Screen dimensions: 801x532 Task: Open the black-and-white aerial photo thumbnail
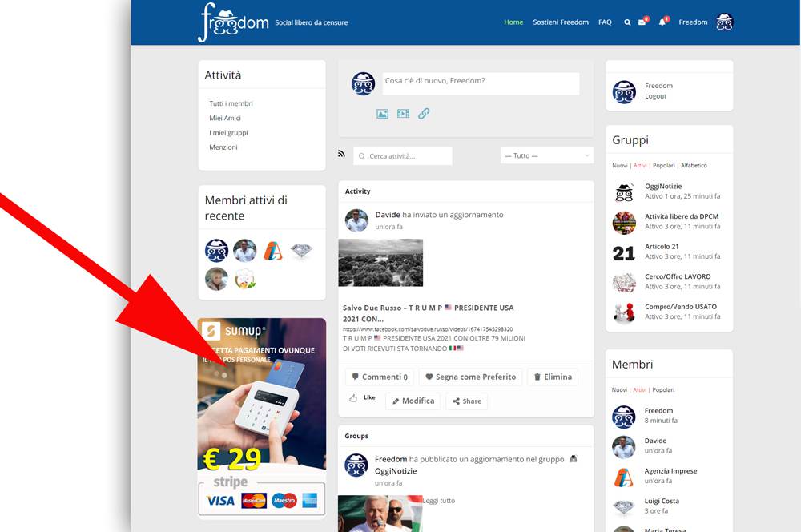(x=380, y=263)
